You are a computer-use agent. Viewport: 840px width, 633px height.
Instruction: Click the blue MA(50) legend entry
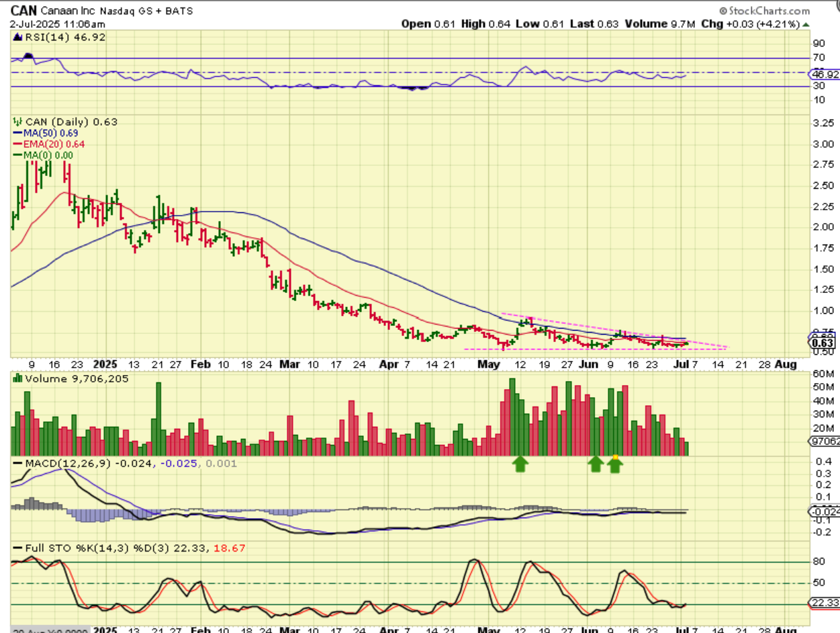point(46,133)
